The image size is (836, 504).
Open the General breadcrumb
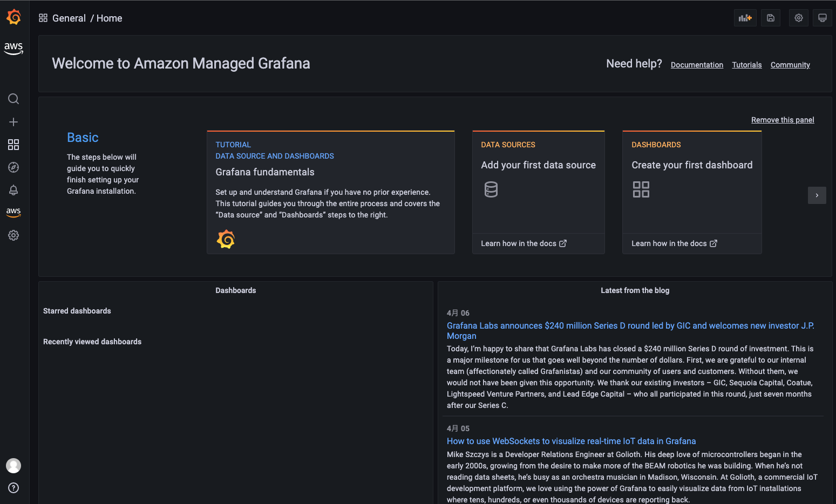69,18
